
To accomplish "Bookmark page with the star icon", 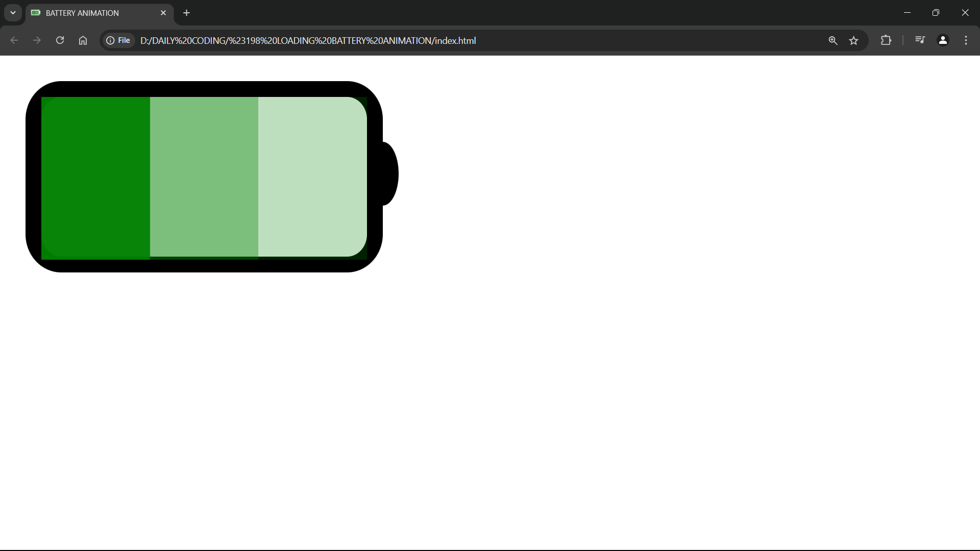I will coord(853,40).
